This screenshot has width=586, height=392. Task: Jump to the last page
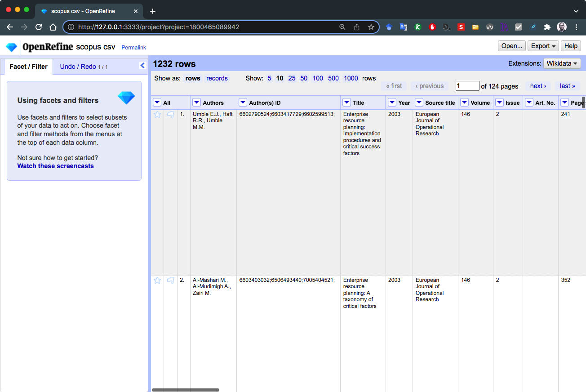568,86
